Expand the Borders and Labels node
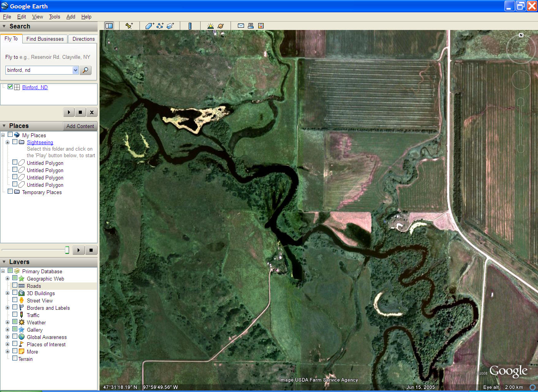The image size is (538, 392). point(7,308)
